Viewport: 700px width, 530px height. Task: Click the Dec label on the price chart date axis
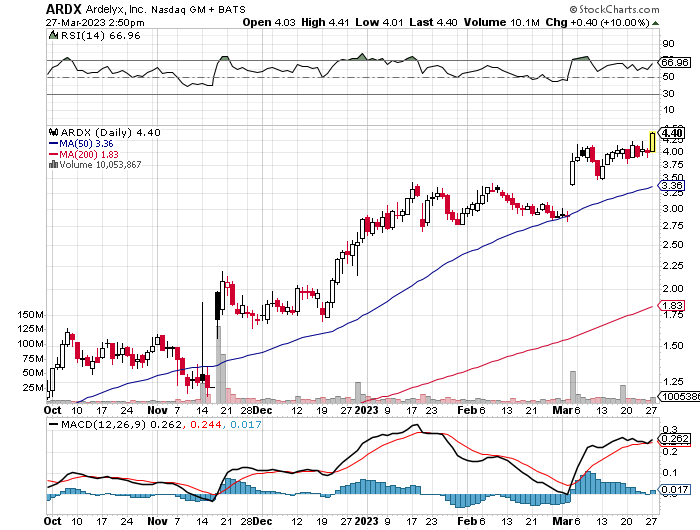tap(262, 410)
